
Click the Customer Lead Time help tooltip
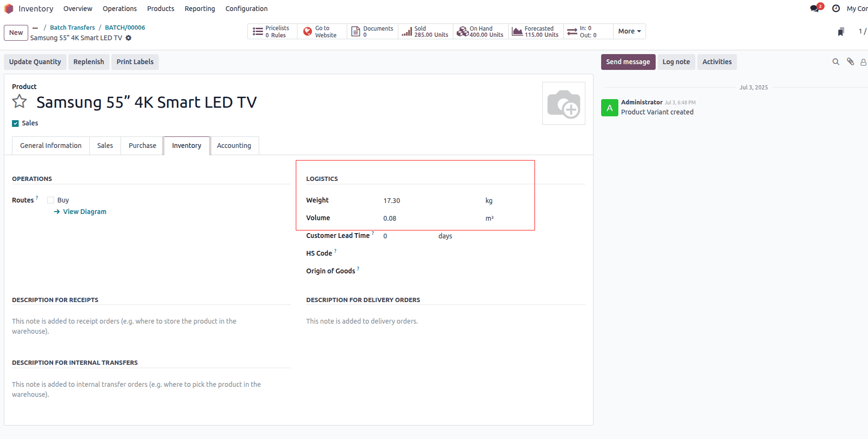(373, 233)
